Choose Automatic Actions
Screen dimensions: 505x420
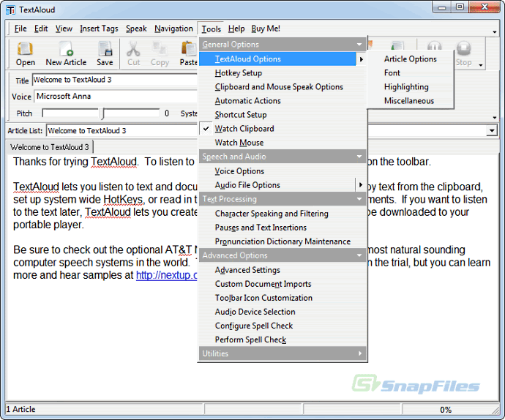coord(283,100)
